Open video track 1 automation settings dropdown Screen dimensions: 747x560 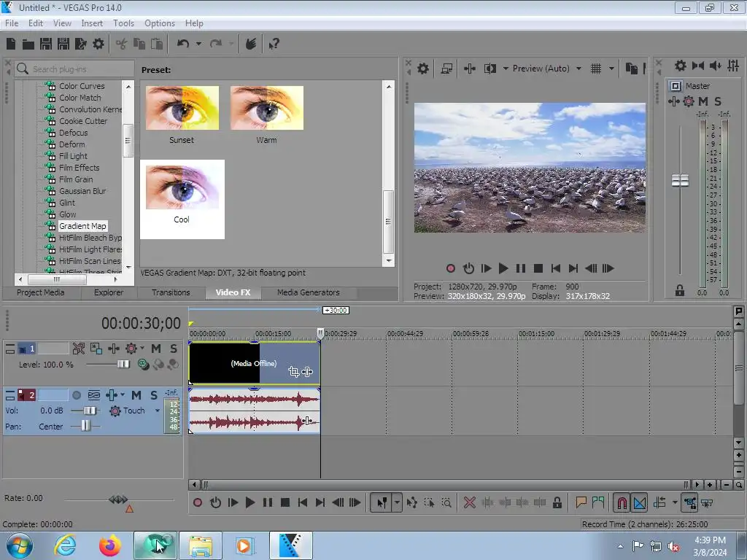click(x=142, y=348)
